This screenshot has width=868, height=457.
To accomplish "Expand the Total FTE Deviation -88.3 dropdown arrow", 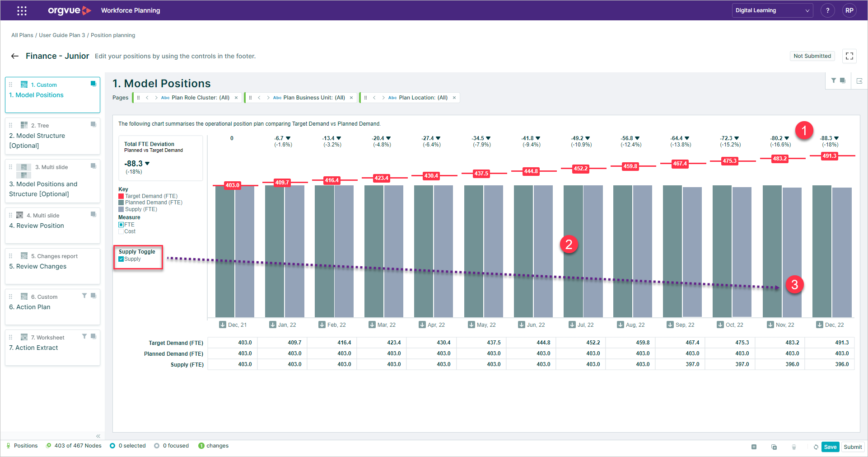I will pos(147,163).
